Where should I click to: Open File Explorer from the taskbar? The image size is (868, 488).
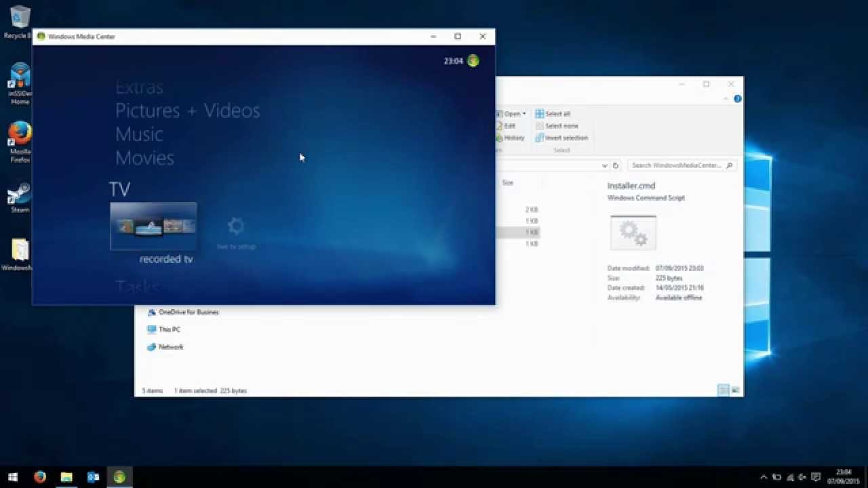pyautogui.click(x=66, y=477)
